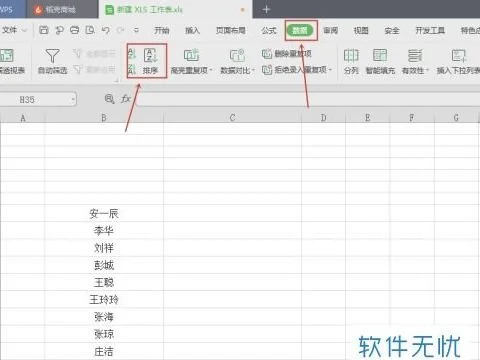Viewport: 480px width, 360px height.
Task: Select column G header
Action: point(456,118)
